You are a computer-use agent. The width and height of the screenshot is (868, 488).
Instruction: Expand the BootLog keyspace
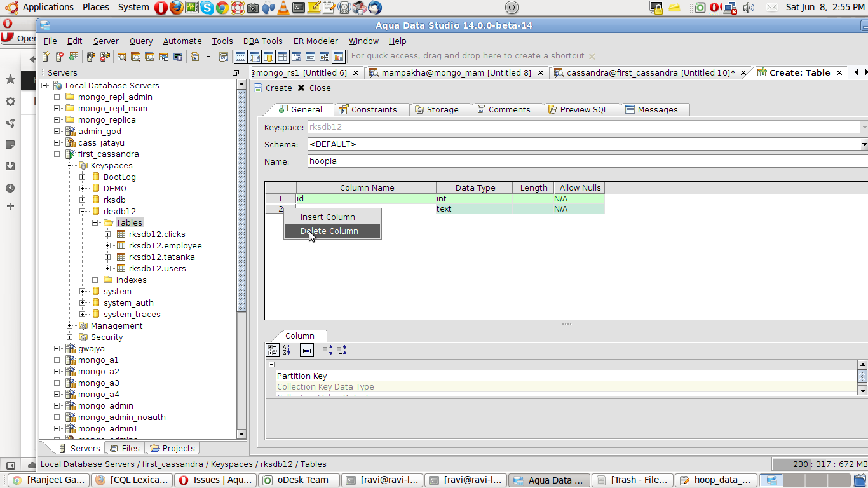[83, 177]
